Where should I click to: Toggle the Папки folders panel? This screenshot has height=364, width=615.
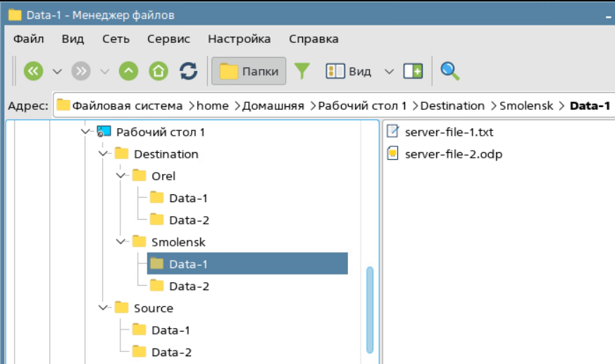(x=249, y=71)
